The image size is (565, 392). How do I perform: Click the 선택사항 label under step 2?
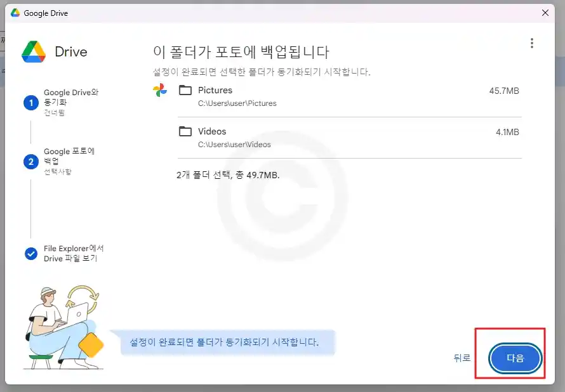[58, 172]
